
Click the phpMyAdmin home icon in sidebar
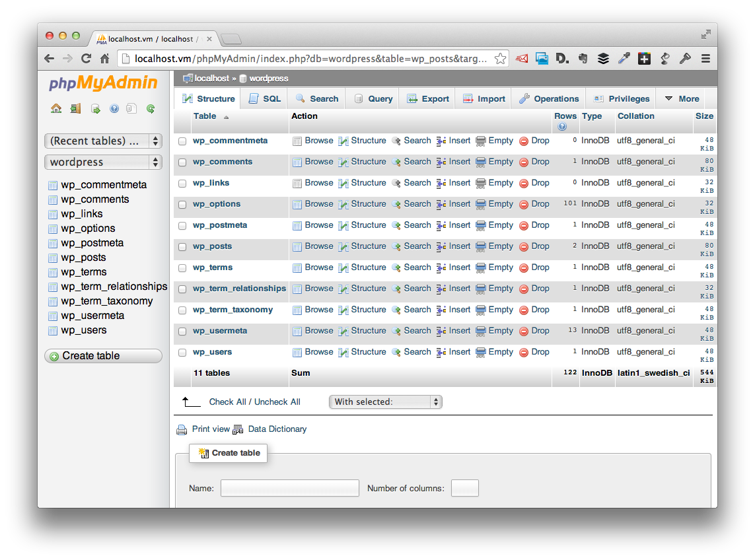tap(56, 109)
